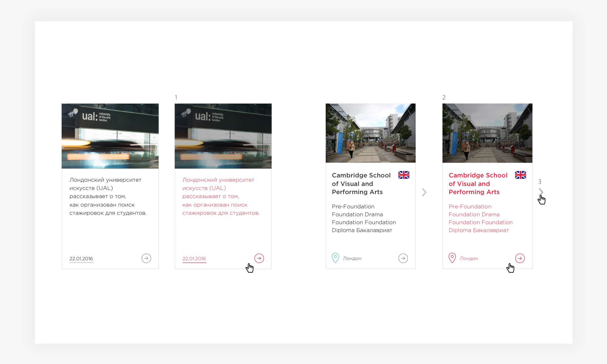Click the dark next chevron beside red Cambridge card

(x=541, y=192)
